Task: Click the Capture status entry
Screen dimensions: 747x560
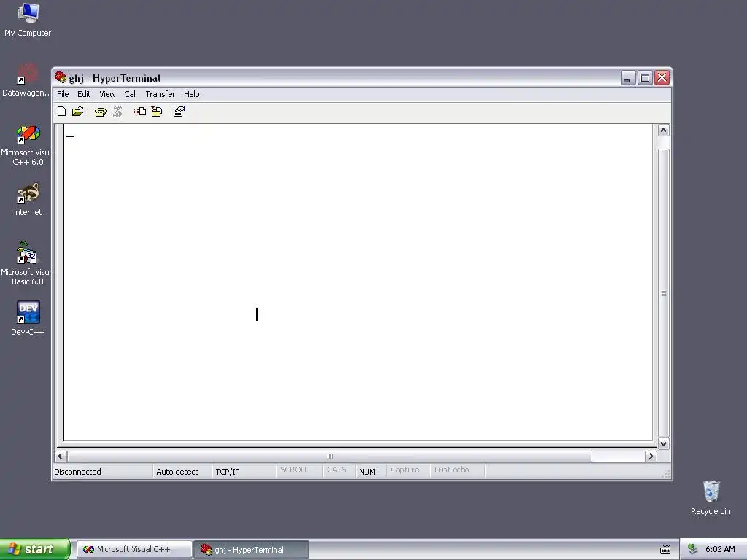Action: [x=404, y=470]
